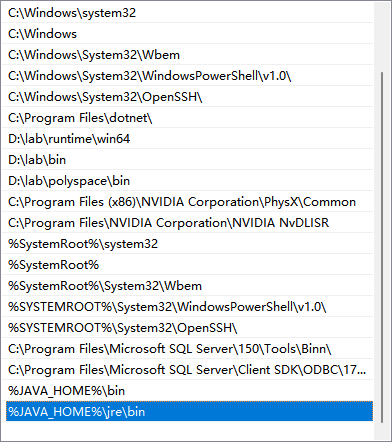Choose the C:\Windows\System32\OpenSSH\ row
This screenshot has height=442, width=392.
pos(188,96)
